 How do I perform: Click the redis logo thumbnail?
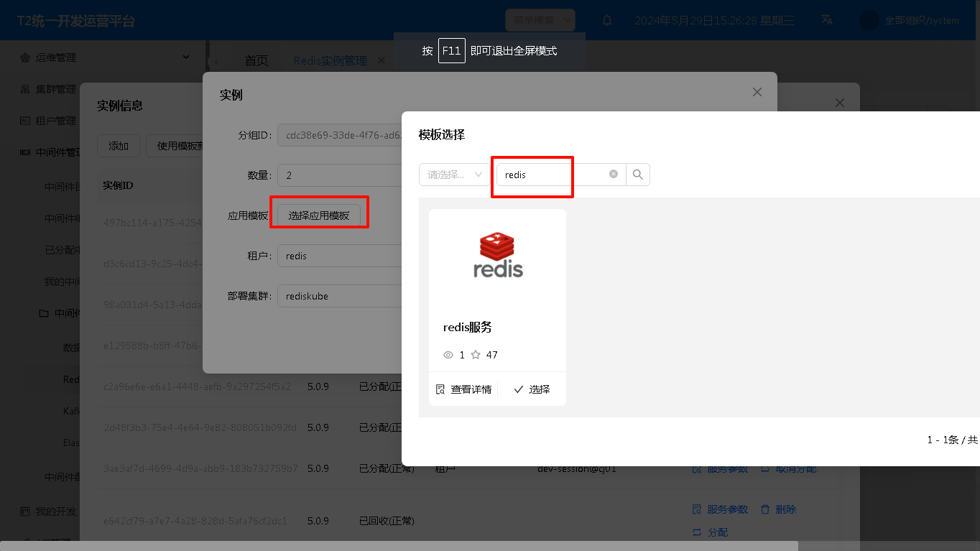[x=498, y=255]
